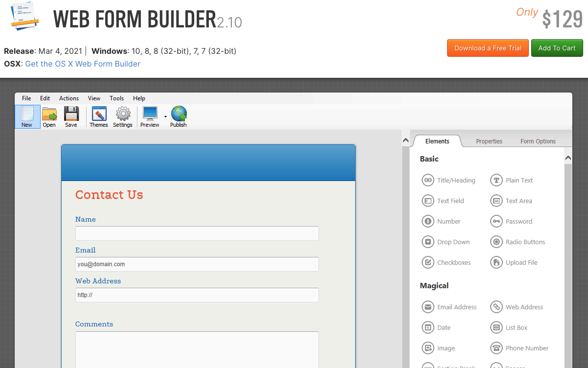The image size is (588, 368).
Task: Open the Get the OS X Web Form Builder link
Action: click(x=83, y=64)
